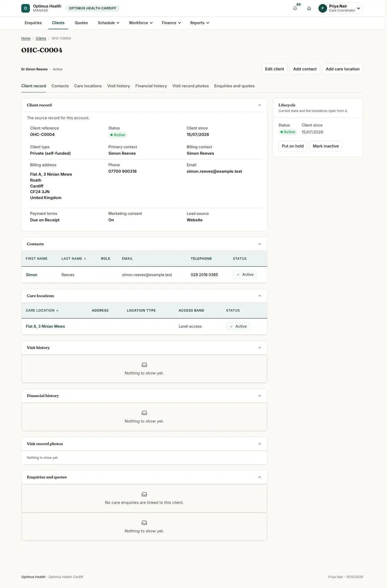
Task: Click Priya Nair's avatar
Action: point(322,8)
